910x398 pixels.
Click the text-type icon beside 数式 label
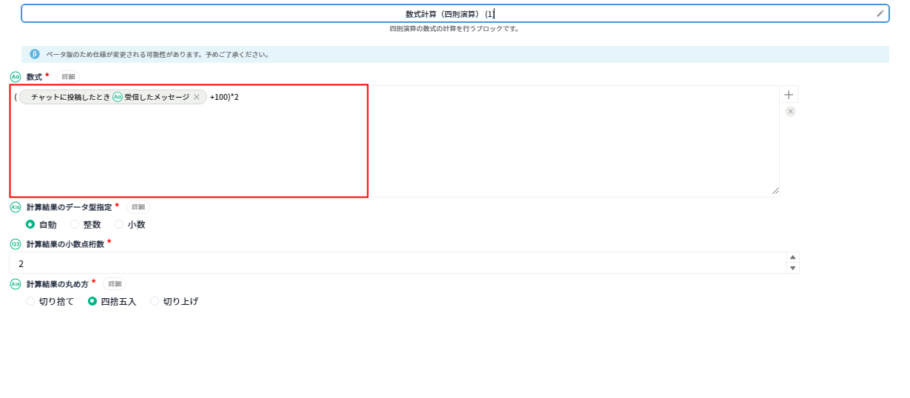[x=16, y=77]
